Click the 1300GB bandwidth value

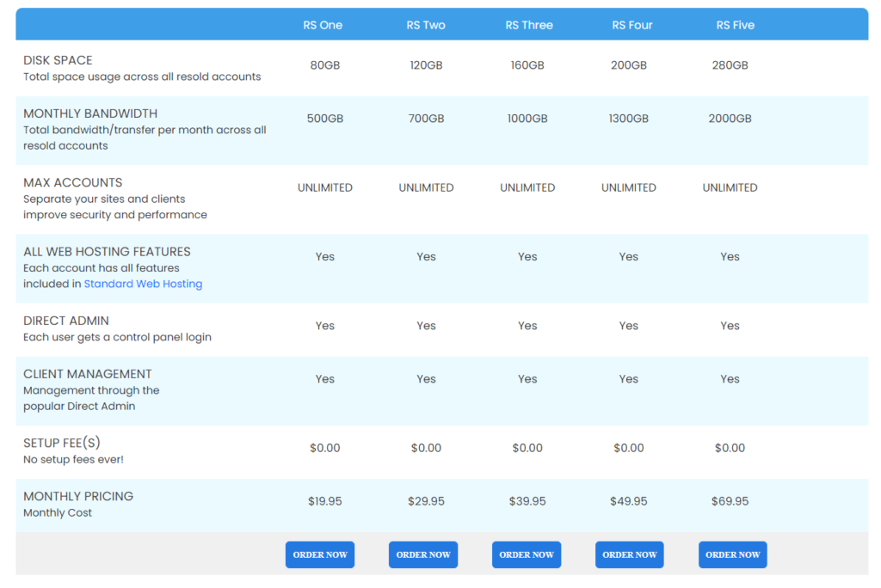point(629,119)
